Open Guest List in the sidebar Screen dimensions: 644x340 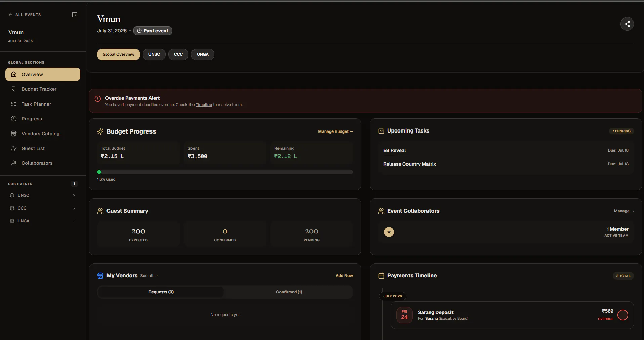tap(43, 148)
